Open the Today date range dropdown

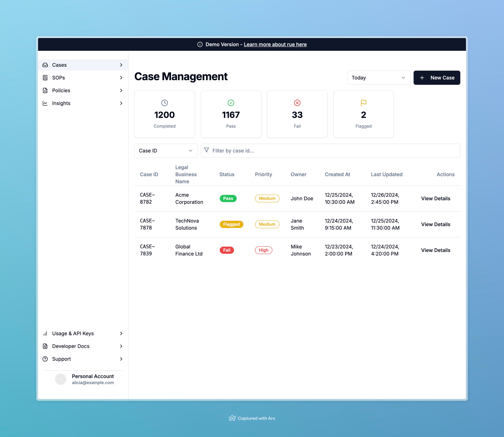click(379, 78)
